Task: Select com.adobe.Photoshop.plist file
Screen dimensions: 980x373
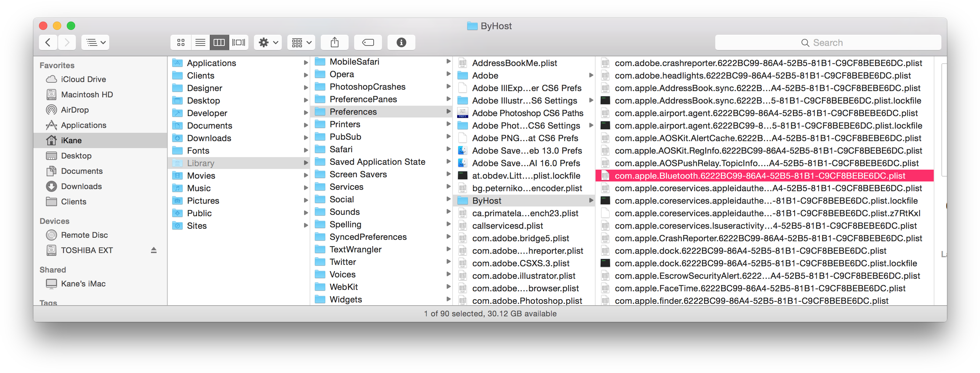Action: tap(524, 301)
